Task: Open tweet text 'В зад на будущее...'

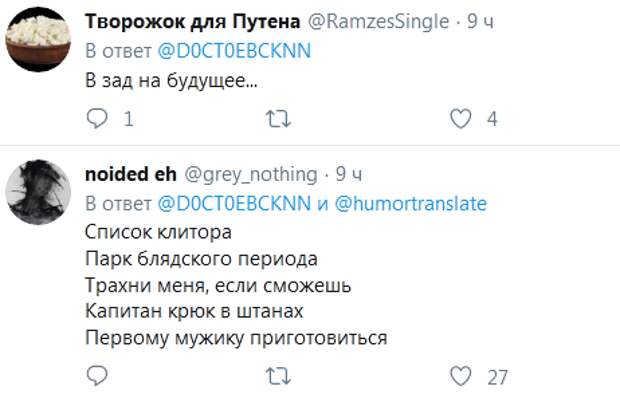Action: point(171,81)
